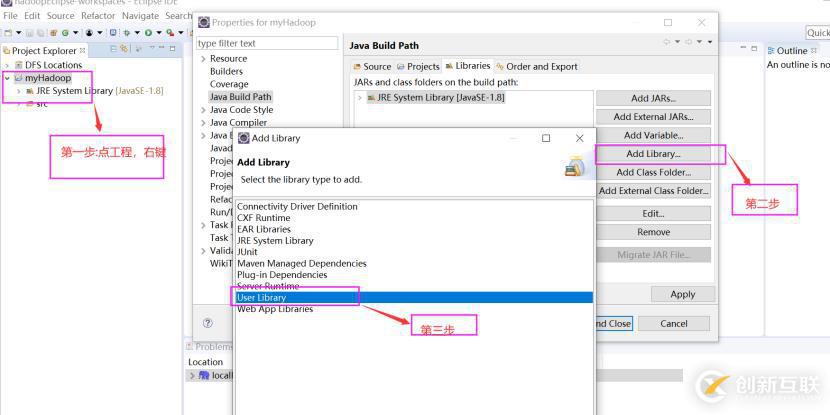Select Builders in Properties tree

[x=227, y=71]
